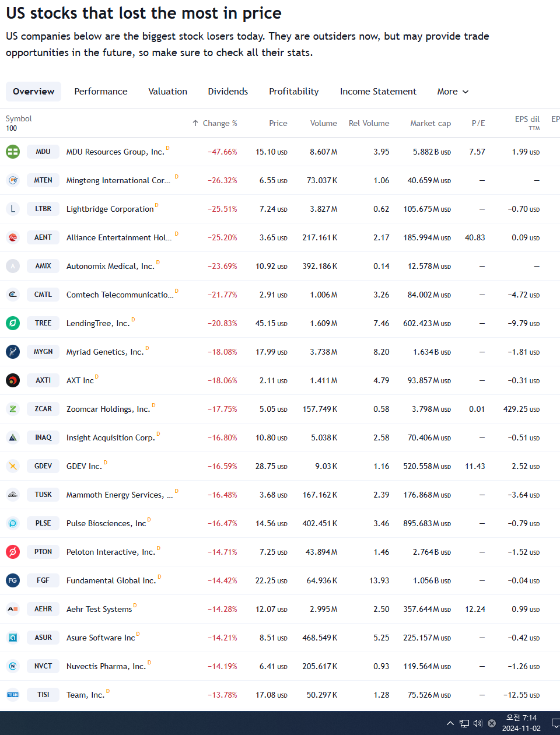Click the Myriad Genetics logo icon
The image size is (560, 735).
[x=13, y=352]
